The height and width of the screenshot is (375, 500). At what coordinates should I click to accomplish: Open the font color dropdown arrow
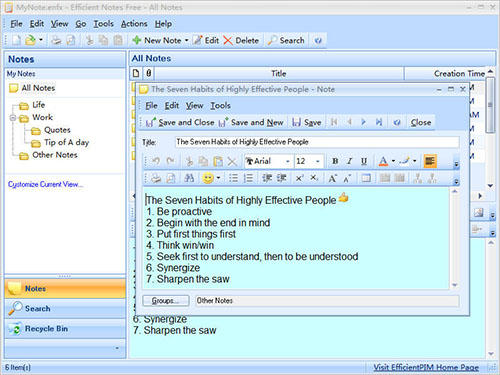[393, 161]
